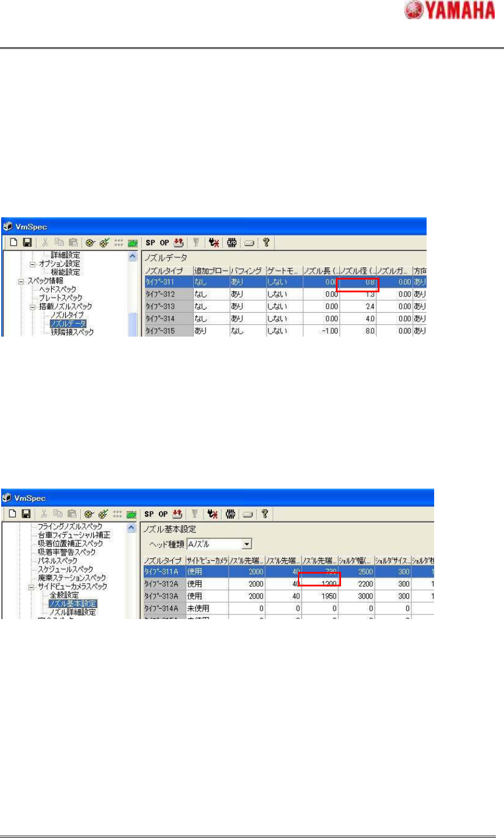Click dotted grid icon in ノズルデータ window toolbar

119,242
